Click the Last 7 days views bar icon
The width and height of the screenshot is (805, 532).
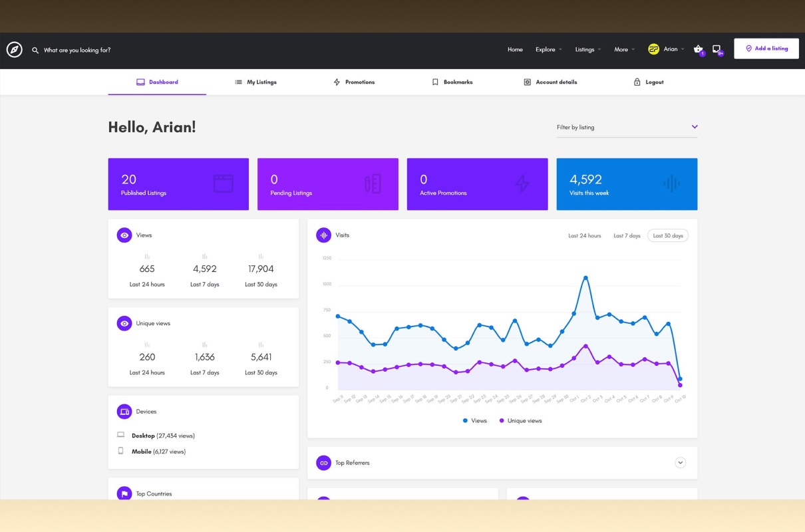[x=204, y=256]
